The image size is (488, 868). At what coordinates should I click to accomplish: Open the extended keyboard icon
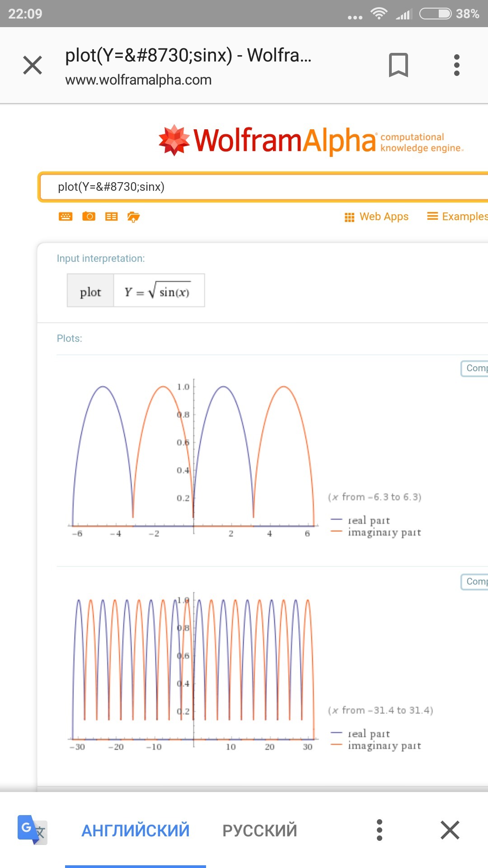[x=66, y=217]
